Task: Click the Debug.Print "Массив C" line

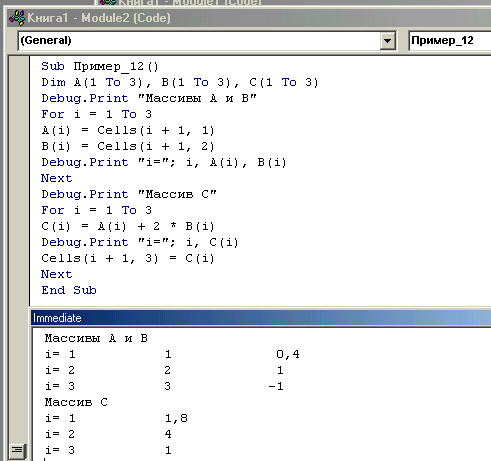Action: [129, 195]
